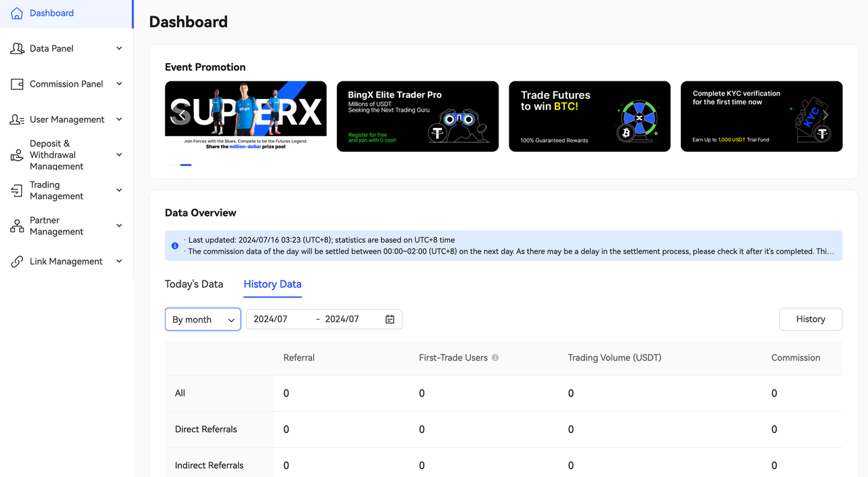Click the Trading Management icon

coord(17,190)
